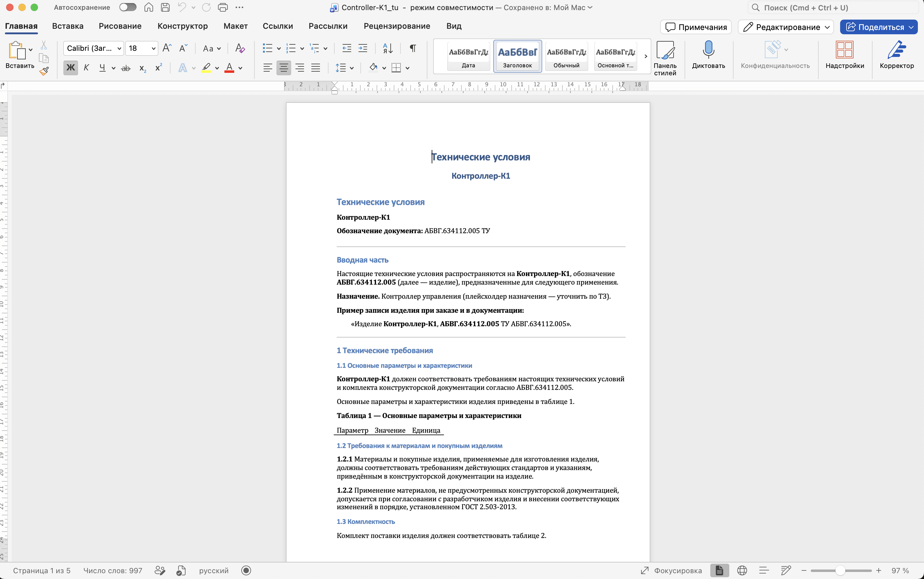Open the Styles Pane
This screenshot has height=579, width=924.
(665, 58)
